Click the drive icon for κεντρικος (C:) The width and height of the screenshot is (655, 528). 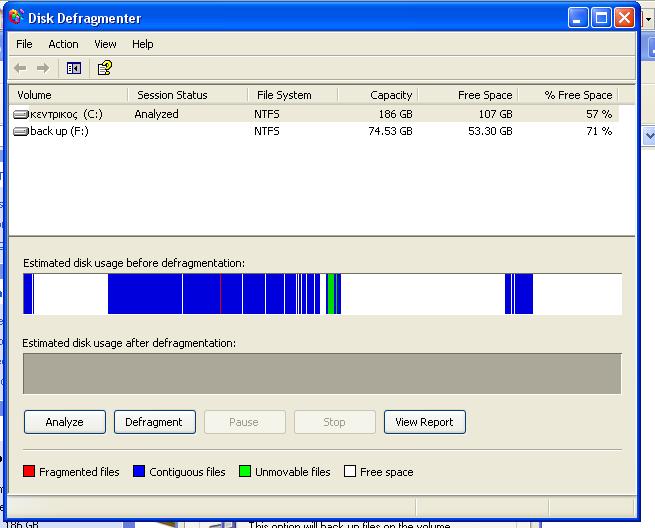coord(21,114)
